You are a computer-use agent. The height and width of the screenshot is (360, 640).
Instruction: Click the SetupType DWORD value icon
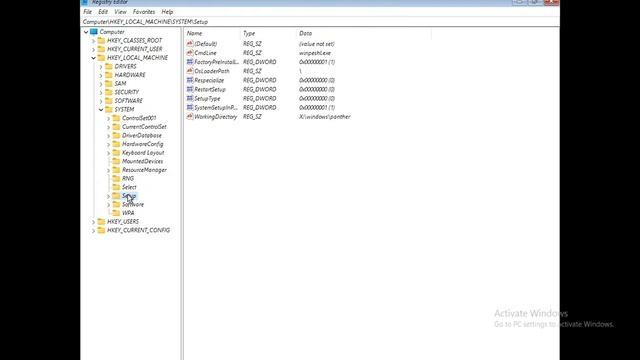(x=190, y=98)
